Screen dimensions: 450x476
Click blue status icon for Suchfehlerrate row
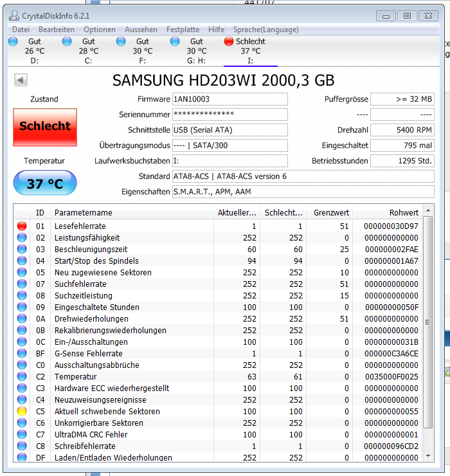[x=22, y=284]
